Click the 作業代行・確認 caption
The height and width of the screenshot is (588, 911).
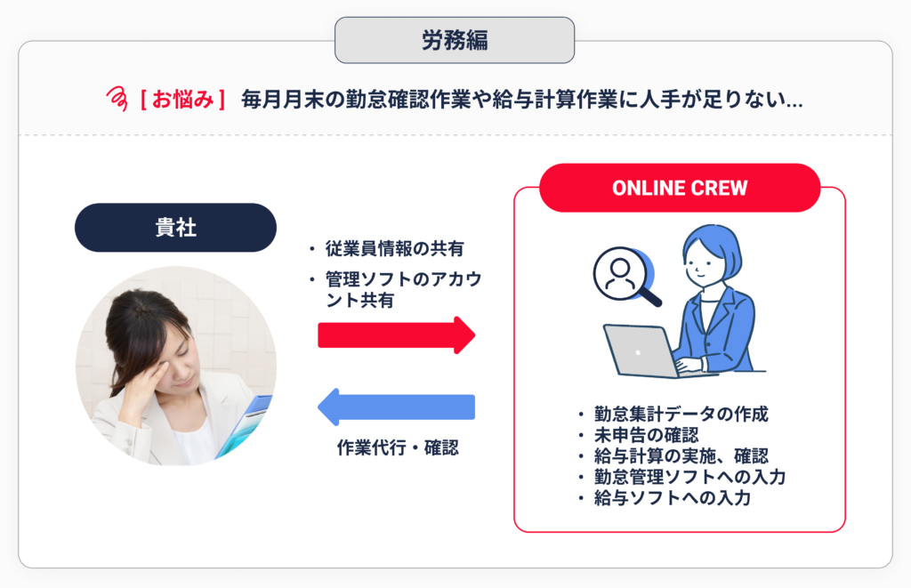point(398,447)
